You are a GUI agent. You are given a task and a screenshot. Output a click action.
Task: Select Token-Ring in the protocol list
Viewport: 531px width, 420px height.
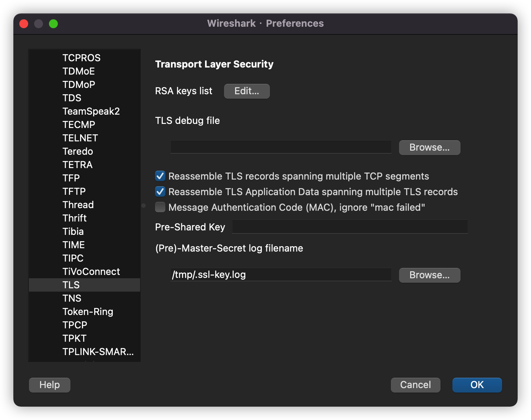(x=88, y=312)
